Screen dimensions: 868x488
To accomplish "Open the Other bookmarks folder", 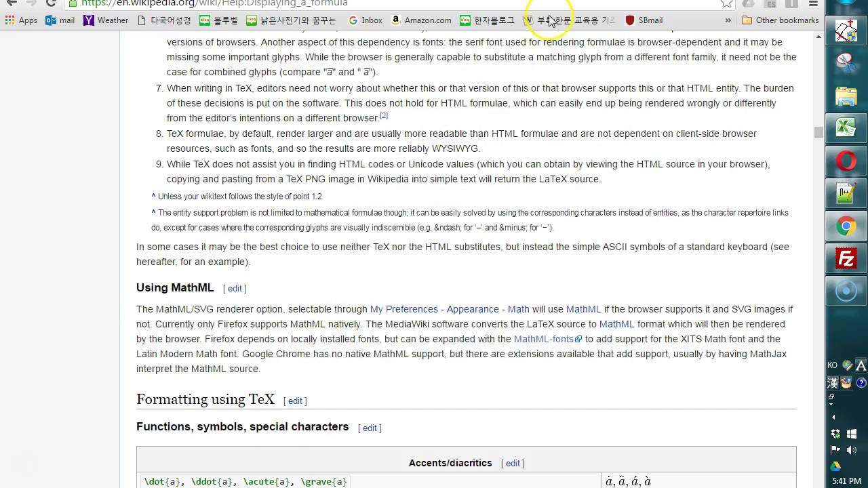I will pos(781,20).
